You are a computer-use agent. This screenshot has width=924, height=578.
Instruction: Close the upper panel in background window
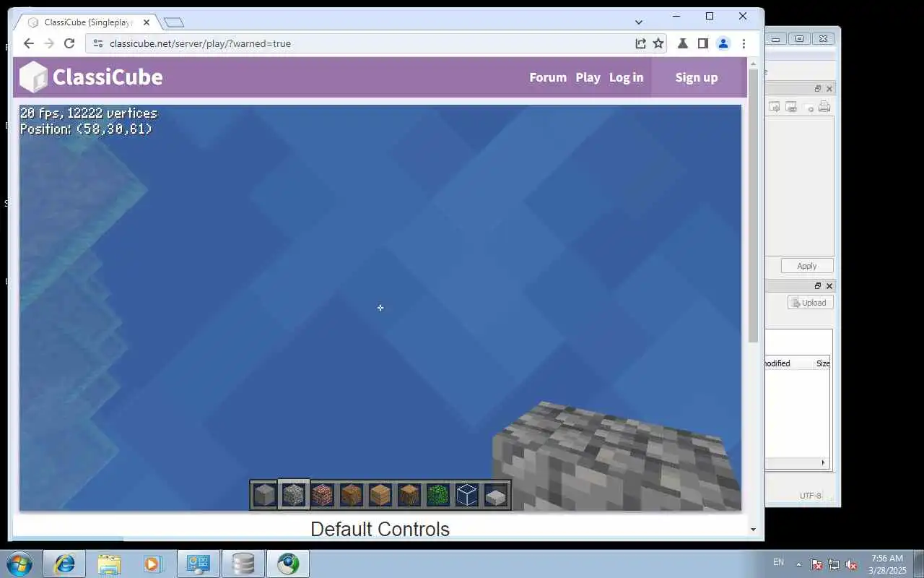click(x=829, y=89)
